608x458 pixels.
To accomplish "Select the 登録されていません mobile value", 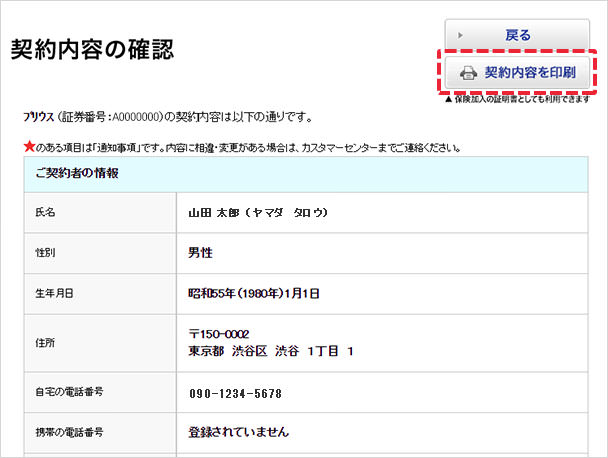I will pyautogui.click(x=239, y=433).
